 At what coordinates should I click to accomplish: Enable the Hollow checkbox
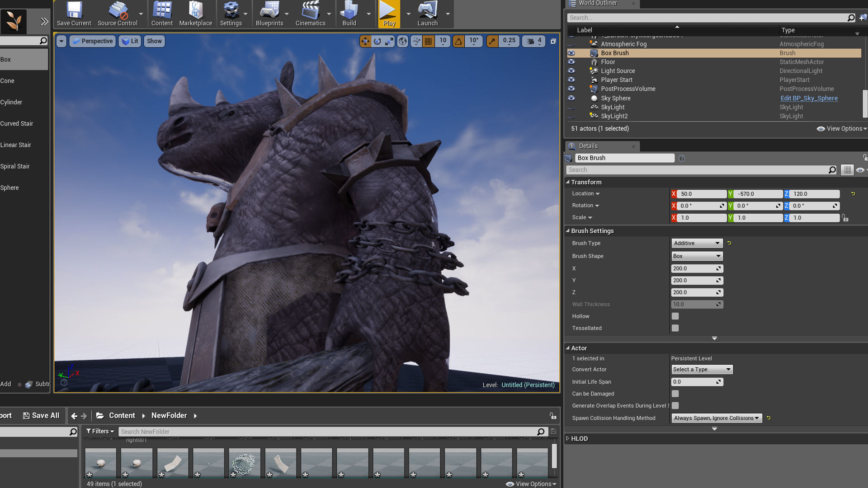[675, 316]
